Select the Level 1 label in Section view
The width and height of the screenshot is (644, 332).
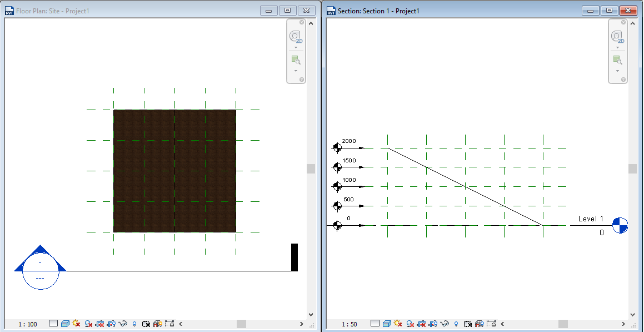[592, 219]
